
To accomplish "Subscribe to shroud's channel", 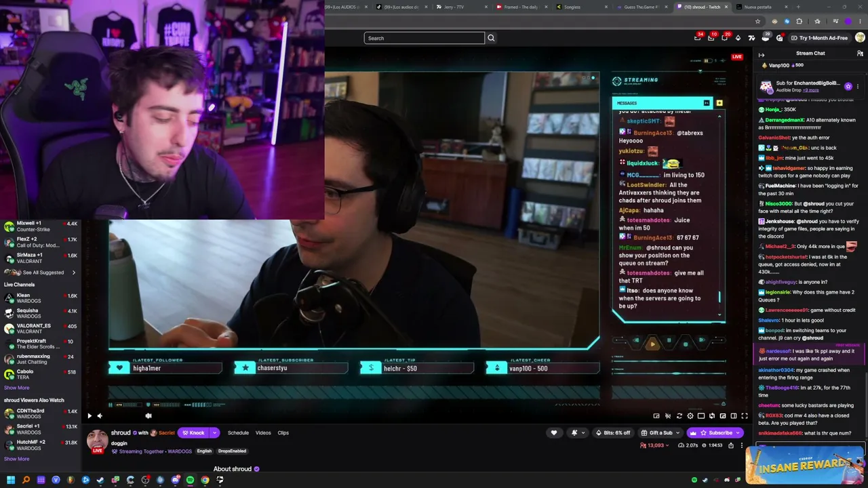I will [x=716, y=432].
